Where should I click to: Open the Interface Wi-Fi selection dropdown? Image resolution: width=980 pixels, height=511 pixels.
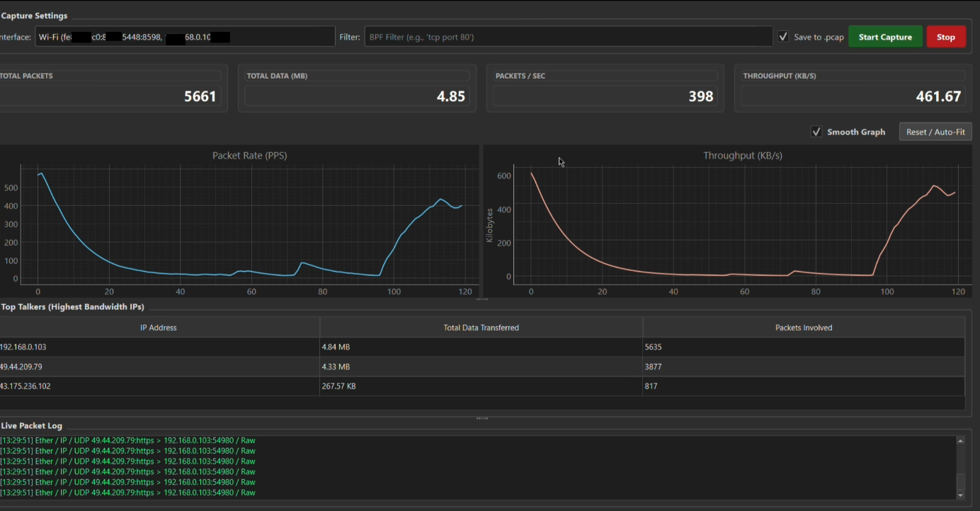184,37
